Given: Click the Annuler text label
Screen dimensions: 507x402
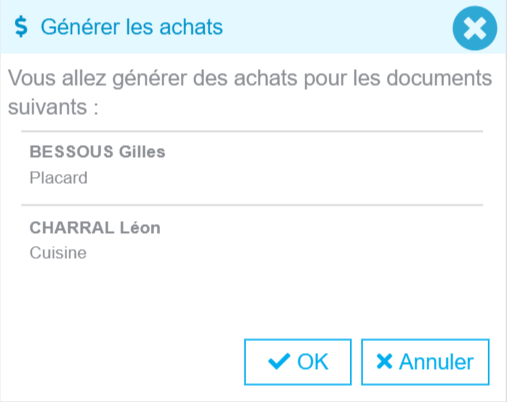Looking at the screenshot, I should coord(436,362).
